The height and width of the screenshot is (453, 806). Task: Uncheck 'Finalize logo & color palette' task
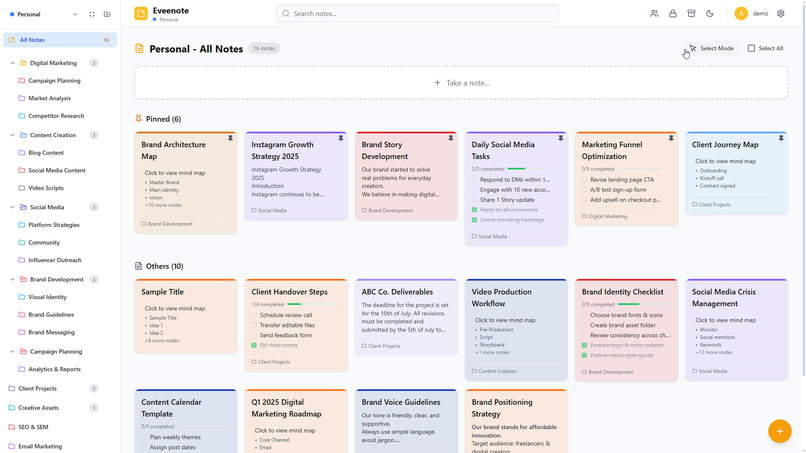coord(584,346)
